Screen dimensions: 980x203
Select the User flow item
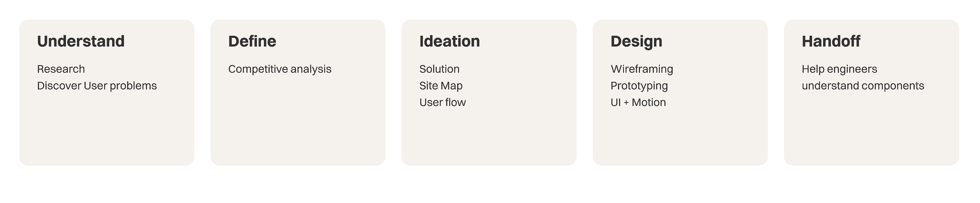click(x=442, y=102)
